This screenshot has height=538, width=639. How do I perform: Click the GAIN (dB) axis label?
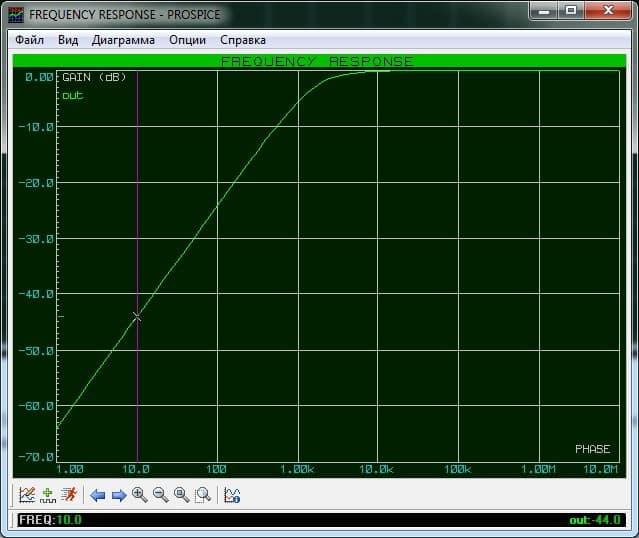pyautogui.click(x=94, y=77)
